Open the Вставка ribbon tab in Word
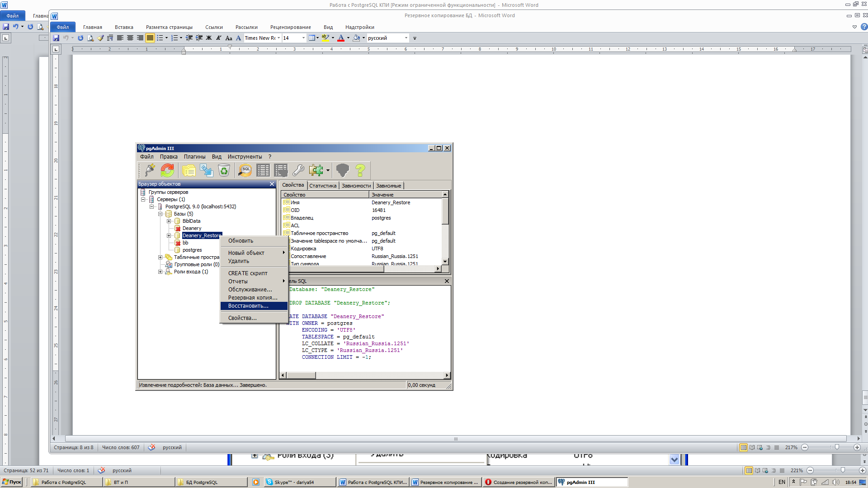 pos(124,27)
